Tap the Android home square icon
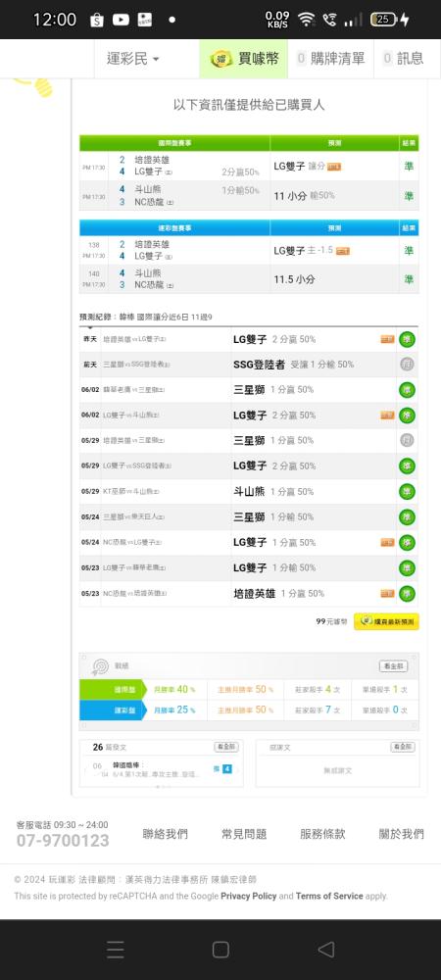The height and width of the screenshot is (980, 441). coord(220,950)
